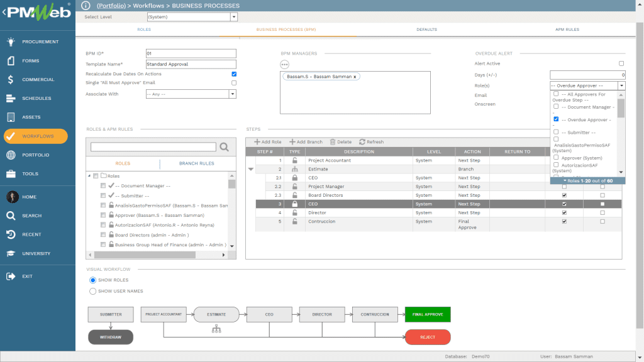This screenshot has width=644, height=362.
Task: Click the roles tree down scroll arrow
Action: point(232,246)
